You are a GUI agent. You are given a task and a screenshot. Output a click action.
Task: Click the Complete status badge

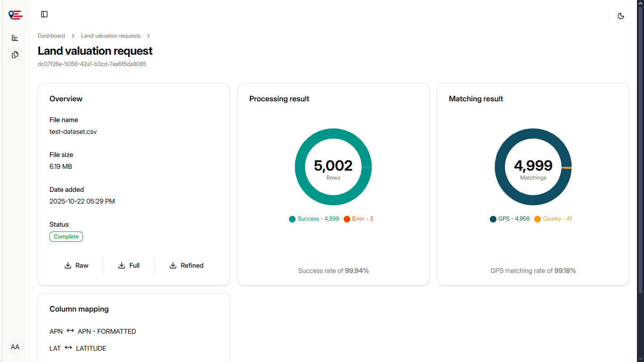pyautogui.click(x=66, y=237)
